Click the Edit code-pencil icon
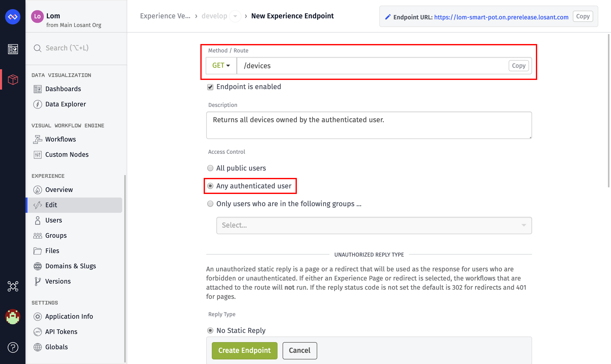This screenshot has height=364, width=611. [x=38, y=205]
